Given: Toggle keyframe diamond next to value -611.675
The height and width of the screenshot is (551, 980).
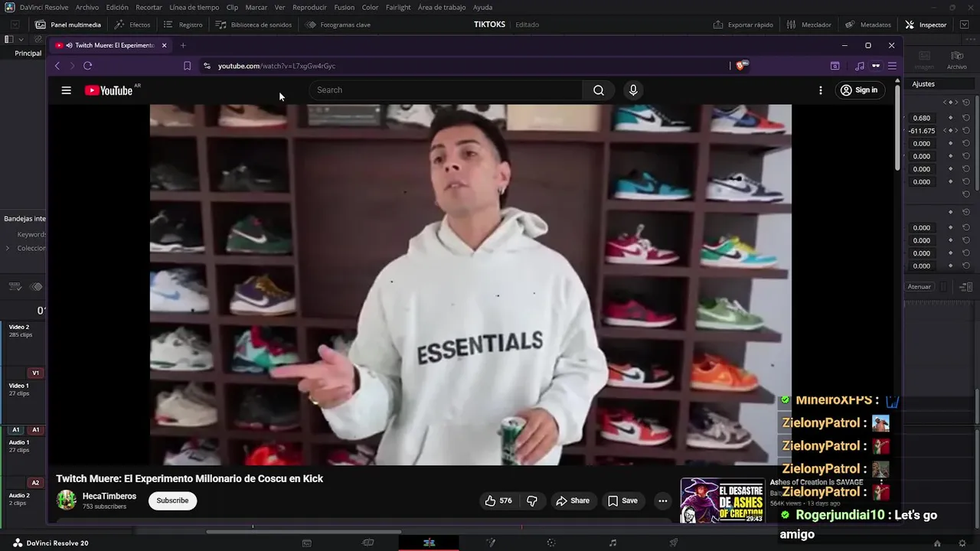Looking at the screenshot, I should pyautogui.click(x=950, y=131).
